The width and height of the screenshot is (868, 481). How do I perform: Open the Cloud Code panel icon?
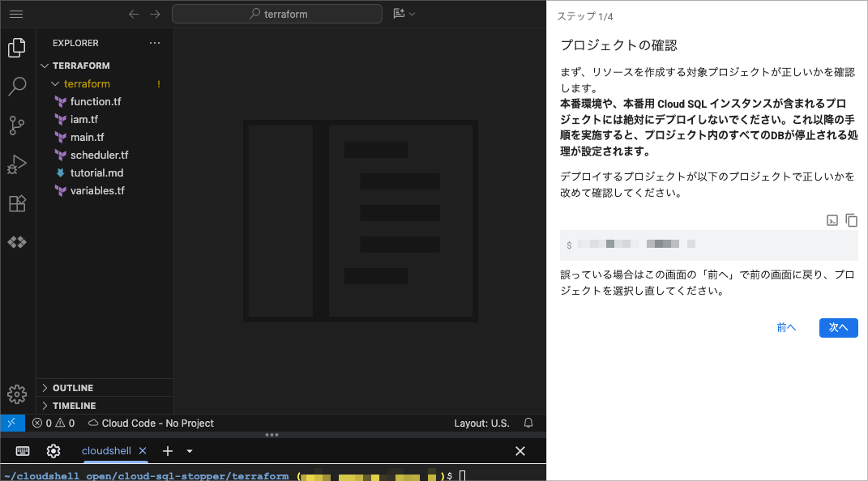coord(17,241)
